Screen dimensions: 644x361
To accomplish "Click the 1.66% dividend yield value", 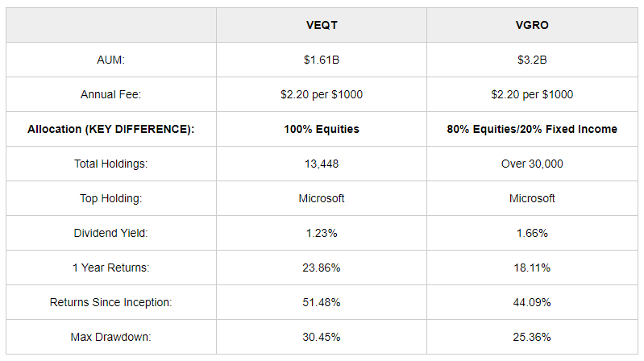I will 532,233.
